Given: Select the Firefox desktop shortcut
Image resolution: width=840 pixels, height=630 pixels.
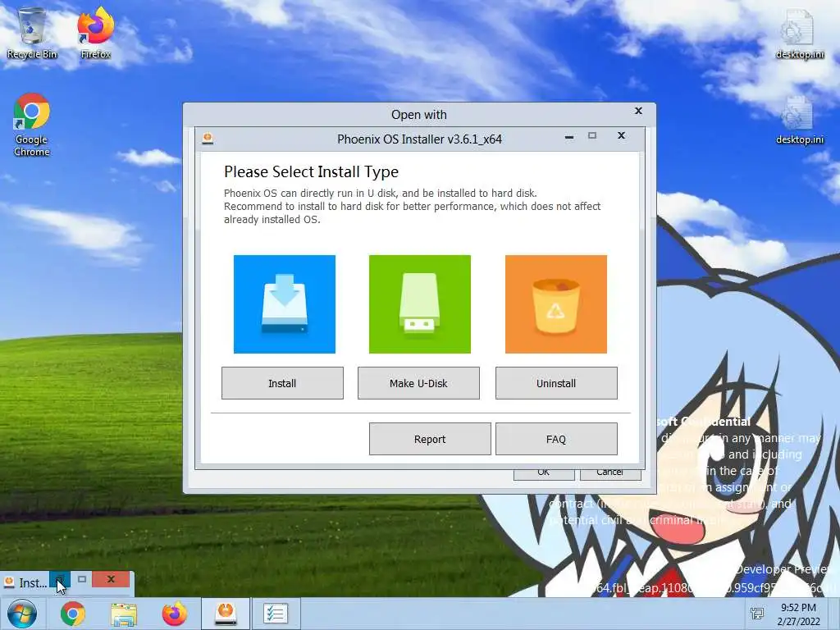Looking at the screenshot, I should point(95,33).
